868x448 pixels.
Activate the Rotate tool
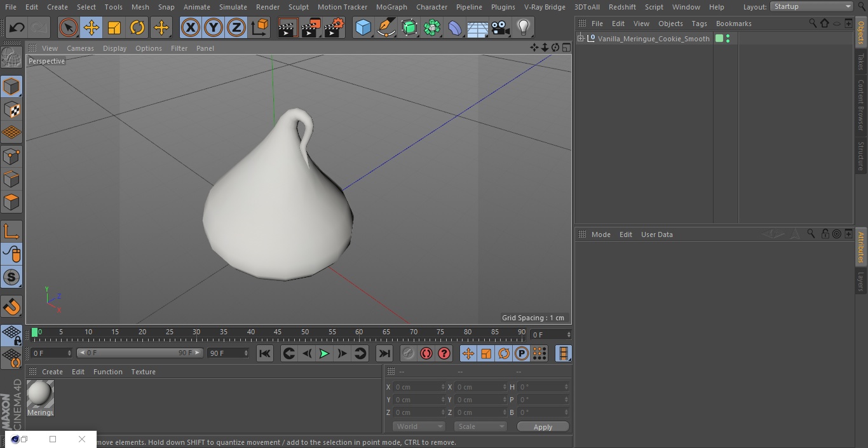tap(137, 27)
